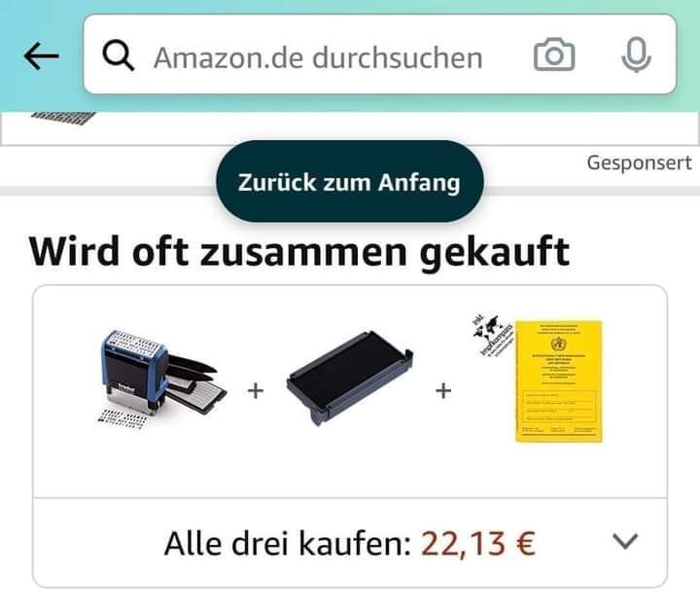Activate microphone voice search icon
The image size is (700, 611).
(636, 54)
